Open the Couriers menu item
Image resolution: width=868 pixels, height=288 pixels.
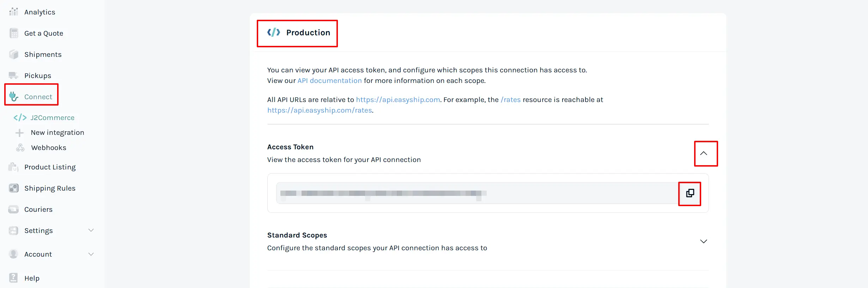[38, 209]
